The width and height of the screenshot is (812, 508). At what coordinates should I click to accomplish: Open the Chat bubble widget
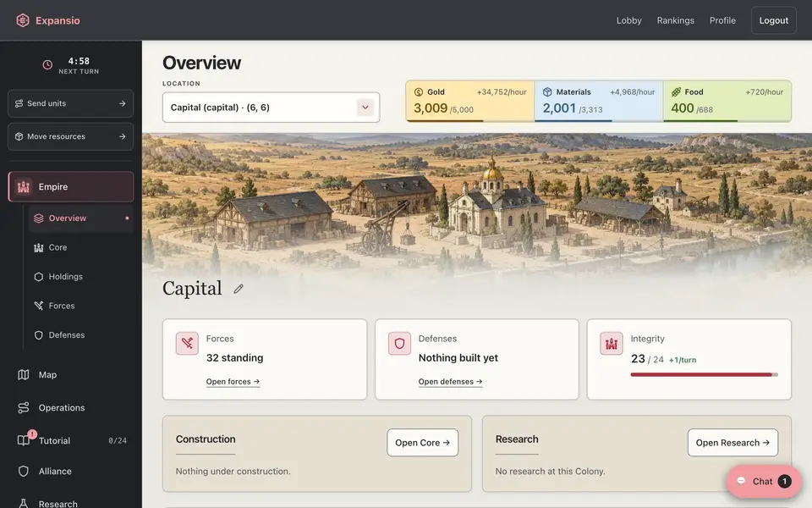click(764, 481)
